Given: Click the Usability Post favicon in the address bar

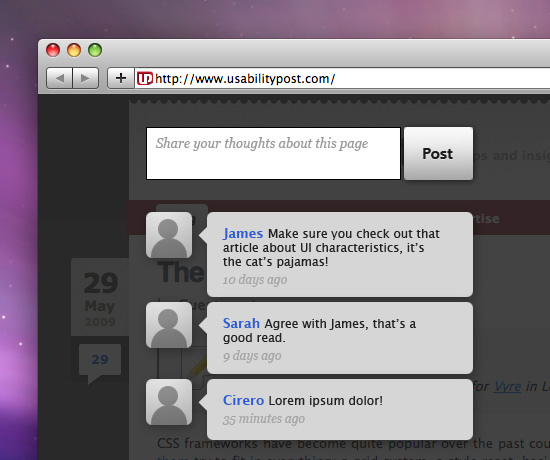Looking at the screenshot, I should [145, 78].
